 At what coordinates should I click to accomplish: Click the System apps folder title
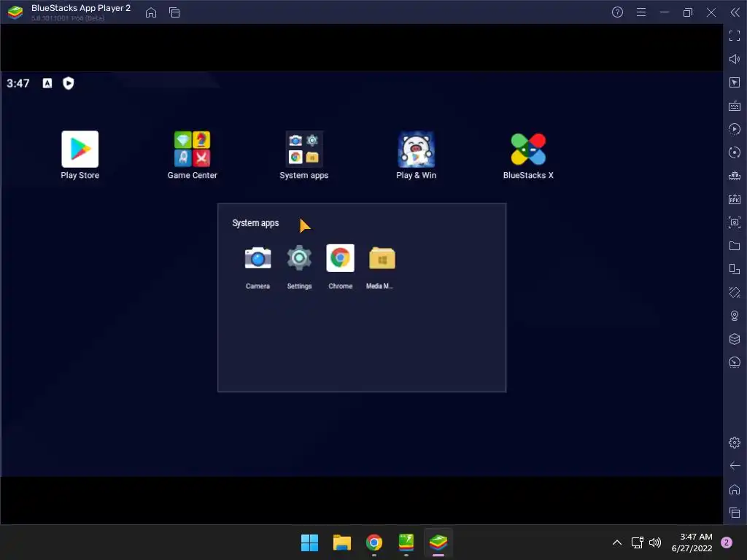(255, 223)
